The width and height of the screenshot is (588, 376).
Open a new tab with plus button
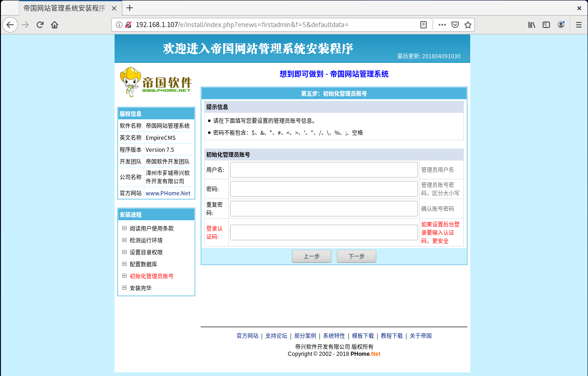[x=130, y=8]
